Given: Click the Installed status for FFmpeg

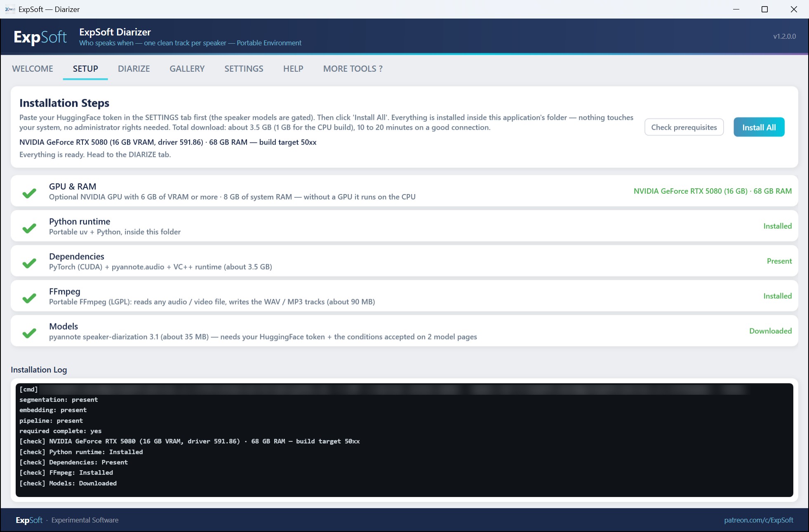Looking at the screenshot, I should click(777, 296).
